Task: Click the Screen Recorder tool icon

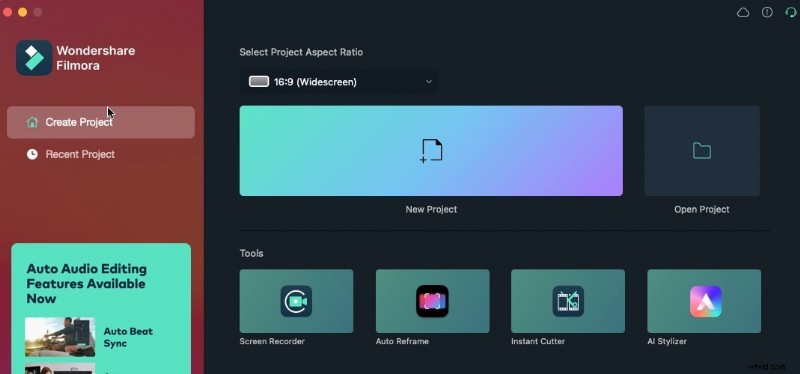Action: [x=296, y=301]
